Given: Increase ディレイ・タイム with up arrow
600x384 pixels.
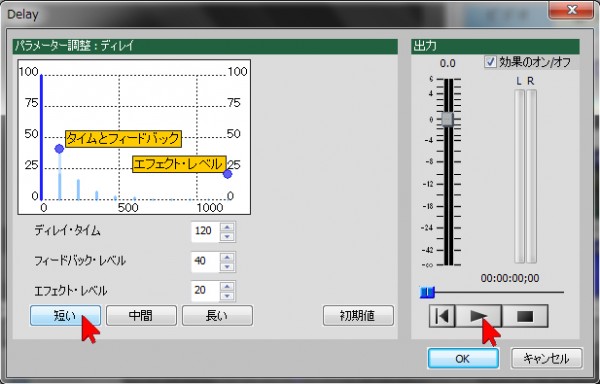Looking at the screenshot, I should point(227,227).
